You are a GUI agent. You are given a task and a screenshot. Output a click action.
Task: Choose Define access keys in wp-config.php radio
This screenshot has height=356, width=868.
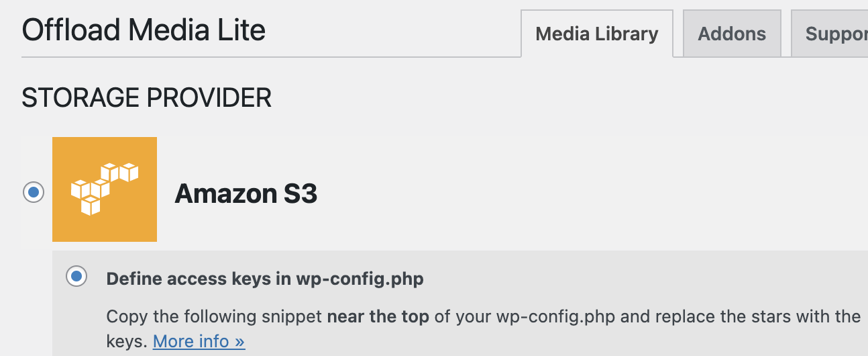(x=76, y=276)
